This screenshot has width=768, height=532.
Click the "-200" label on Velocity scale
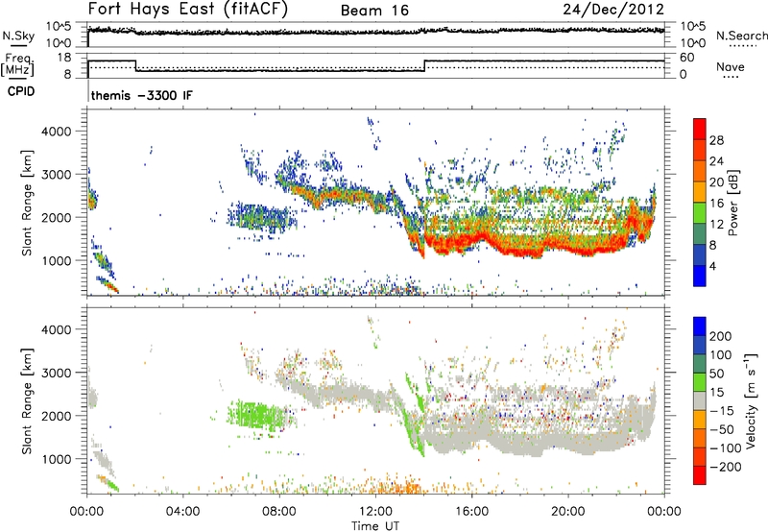[x=725, y=467]
